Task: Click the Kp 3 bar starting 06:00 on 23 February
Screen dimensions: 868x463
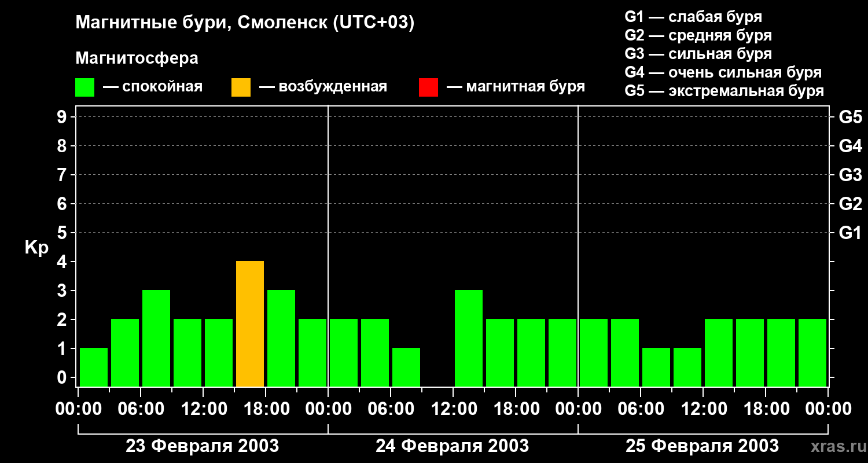Action: coord(156,338)
